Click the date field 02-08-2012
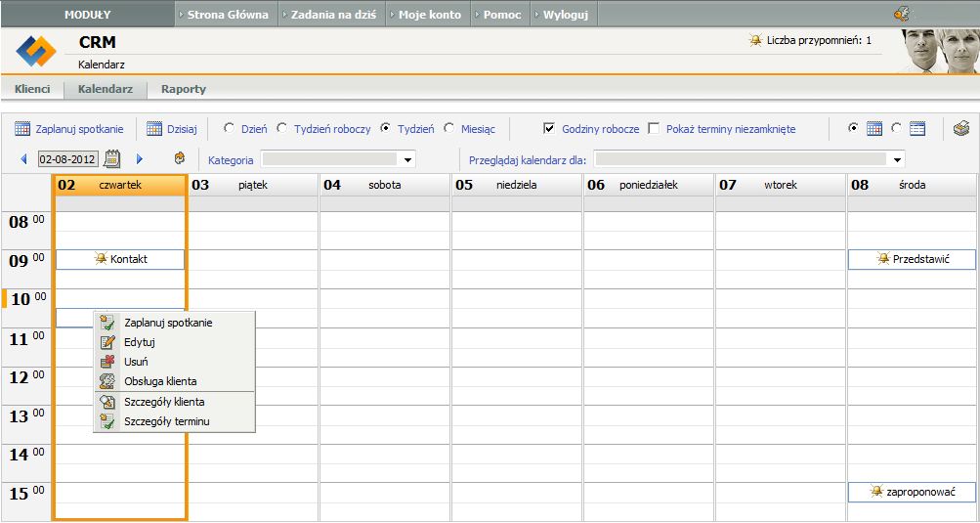This screenshot has width=980, height=523. 68,159
